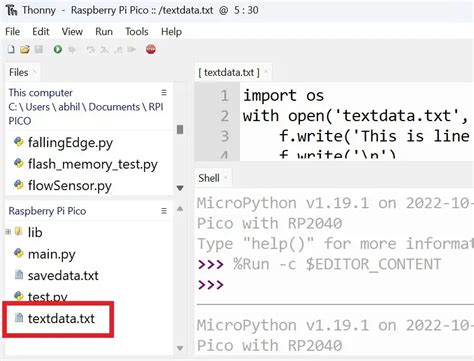Click line number 2 in editor gutter
Image resolution: width=474 pixels, height=361 pixels.
coord(225,116)
